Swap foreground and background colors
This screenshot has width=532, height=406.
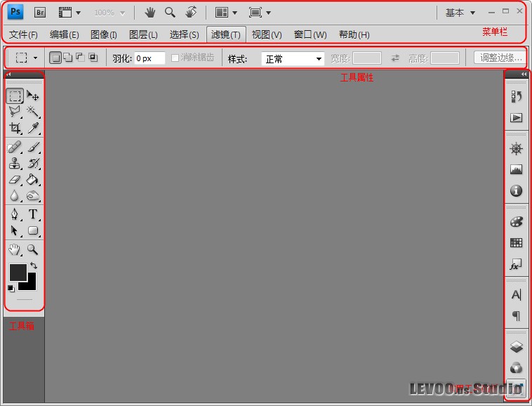point(34,265)
